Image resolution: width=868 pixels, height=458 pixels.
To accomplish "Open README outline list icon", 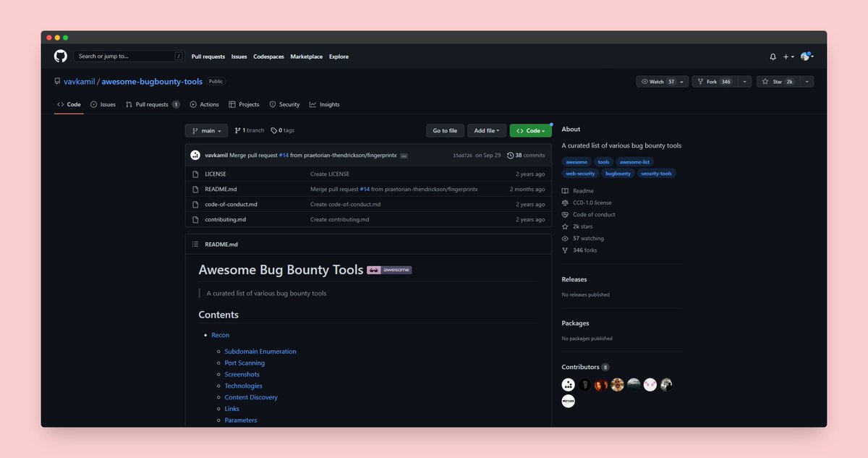I will 195,244.
